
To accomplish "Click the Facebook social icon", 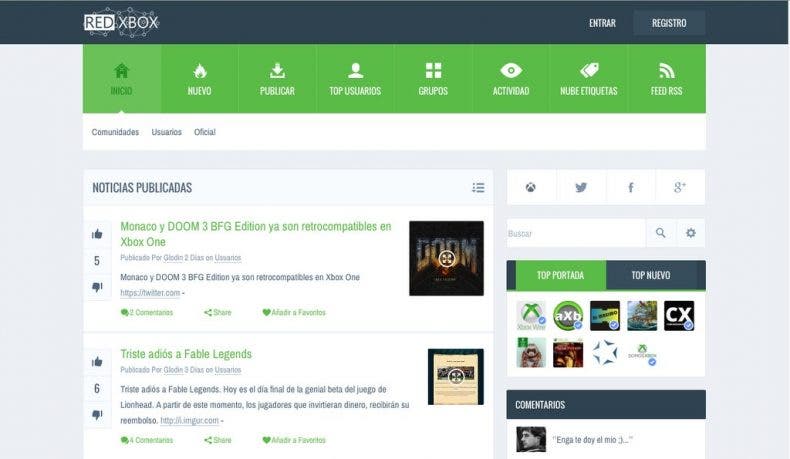I will coord(630,187).
